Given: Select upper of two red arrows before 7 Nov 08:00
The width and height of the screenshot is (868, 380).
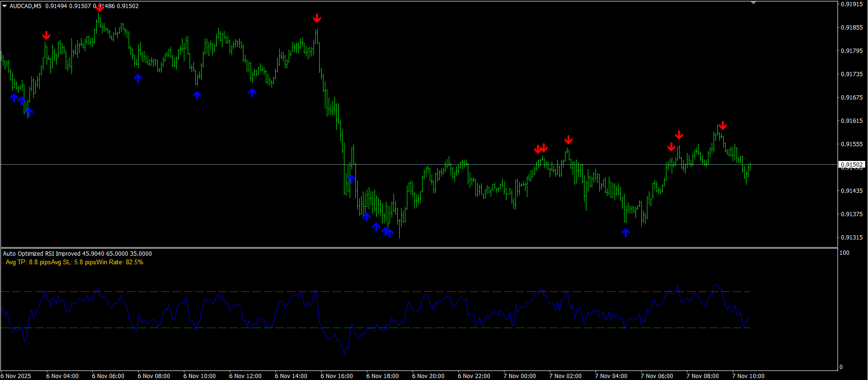Looking at the screenshot, I should tap(679, 135).
